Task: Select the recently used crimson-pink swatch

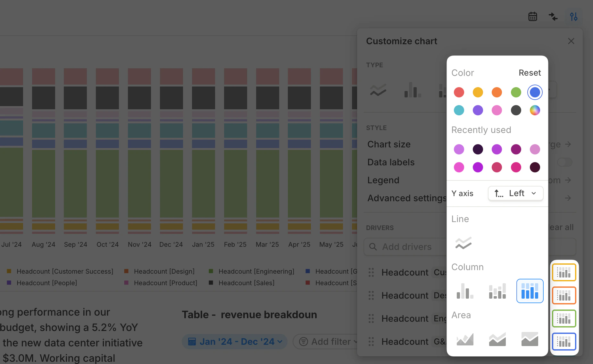Action: (497, 167)
